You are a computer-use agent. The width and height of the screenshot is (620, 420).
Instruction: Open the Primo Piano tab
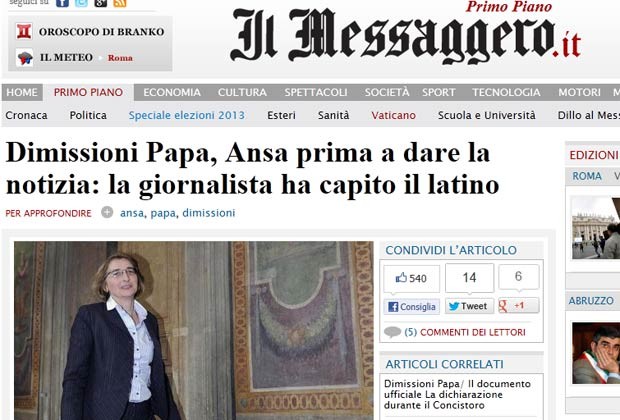[x=88, y=92]
